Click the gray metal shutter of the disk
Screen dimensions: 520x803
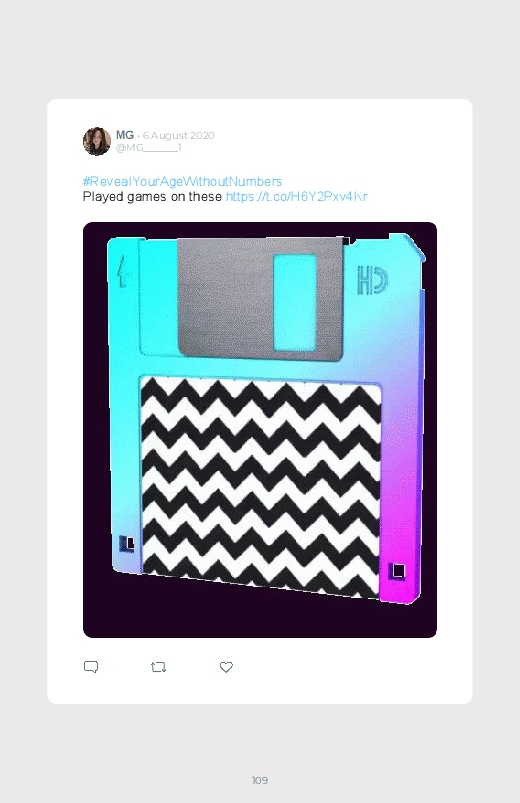click(x=260, y=298)
